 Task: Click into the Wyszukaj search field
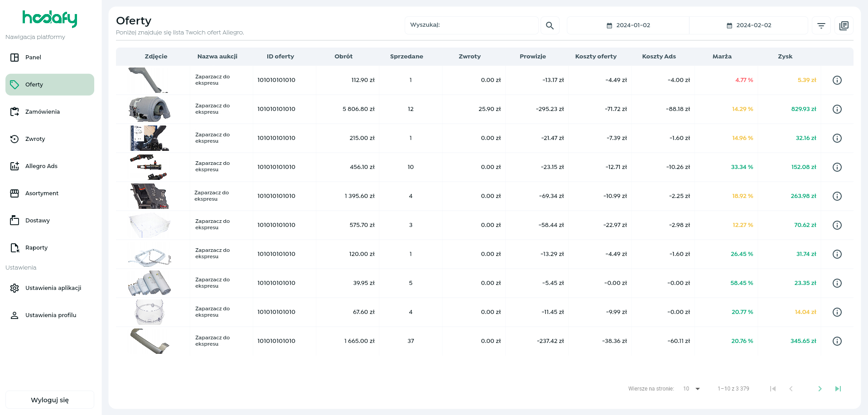(471, 25)
